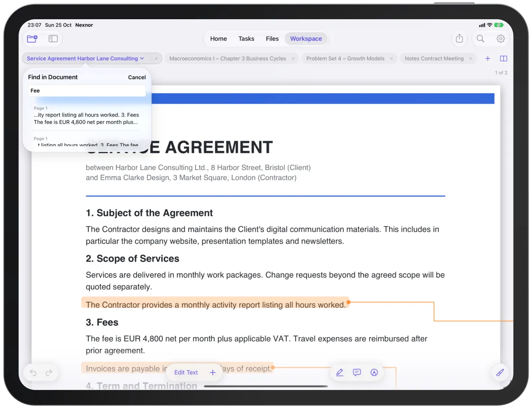Close the Notes Contract Meeting tab
This screenshot has height=408, width=532.
(471, 58)
